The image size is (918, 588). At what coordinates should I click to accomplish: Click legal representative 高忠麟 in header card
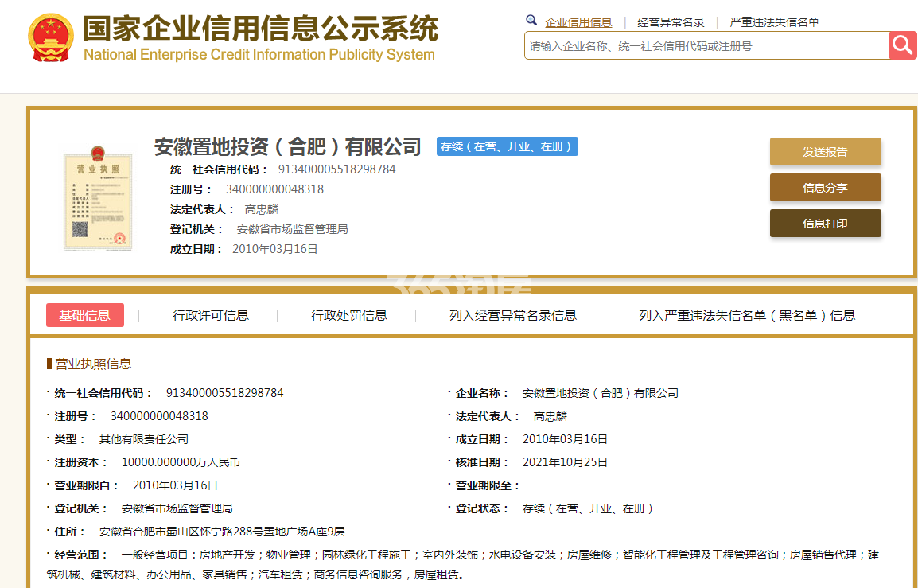[262, 209]
